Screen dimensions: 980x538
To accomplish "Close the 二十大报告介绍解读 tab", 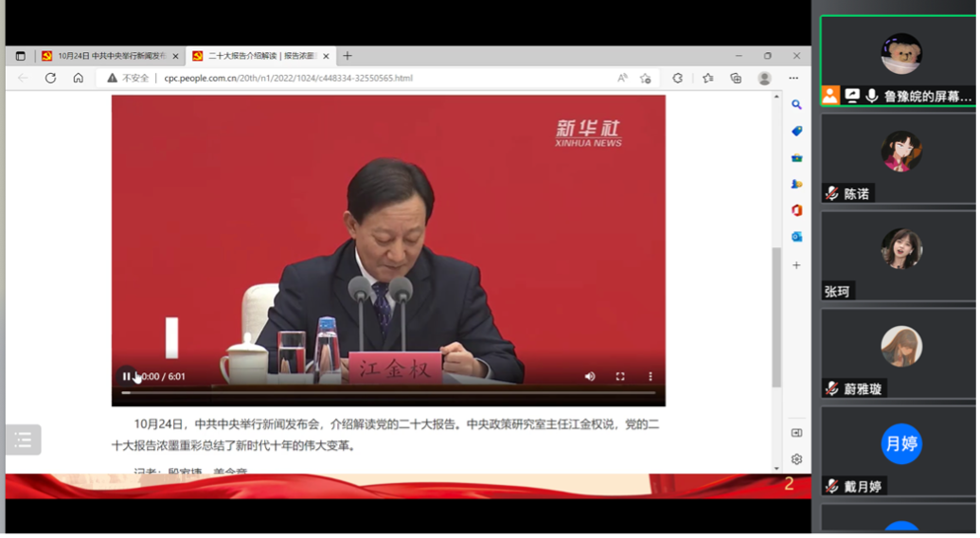I will point(327,56).
